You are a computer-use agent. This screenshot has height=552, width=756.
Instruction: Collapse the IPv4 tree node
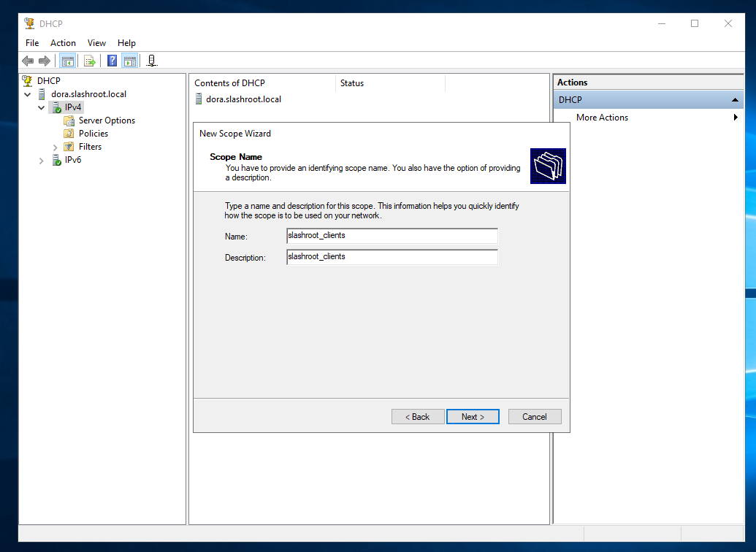pyautogui.click(x=42, y=107)
